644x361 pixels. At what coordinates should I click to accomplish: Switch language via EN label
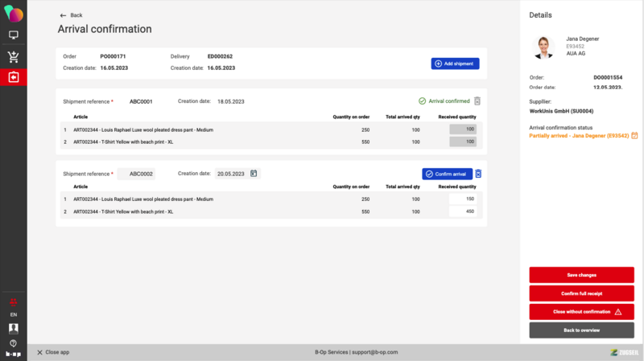click(x=14, y=314)
